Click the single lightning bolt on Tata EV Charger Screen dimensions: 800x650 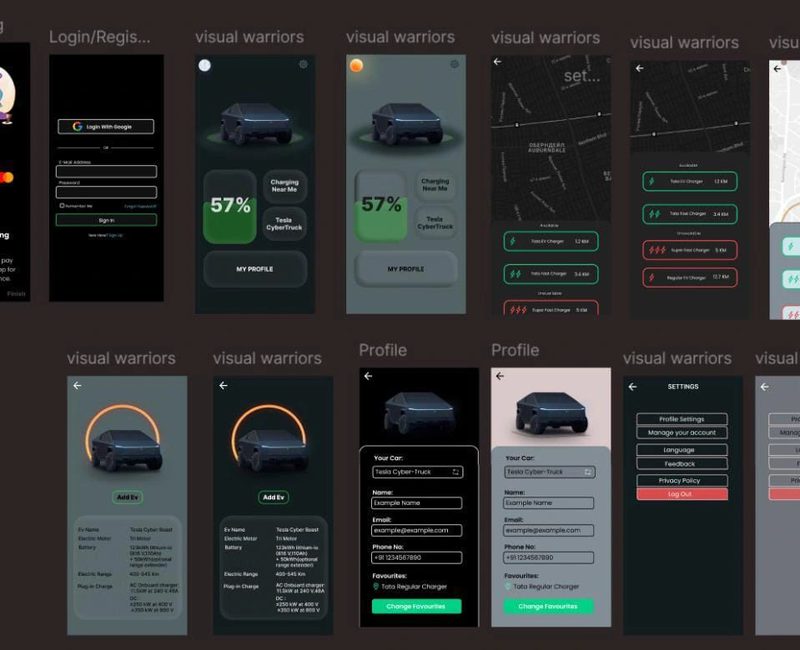pos(512,240)
